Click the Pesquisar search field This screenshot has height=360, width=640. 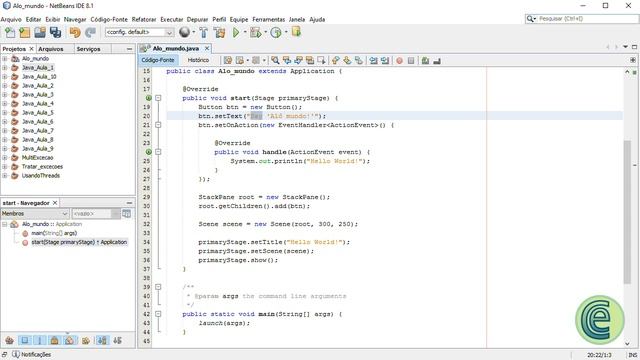(582, 19)
